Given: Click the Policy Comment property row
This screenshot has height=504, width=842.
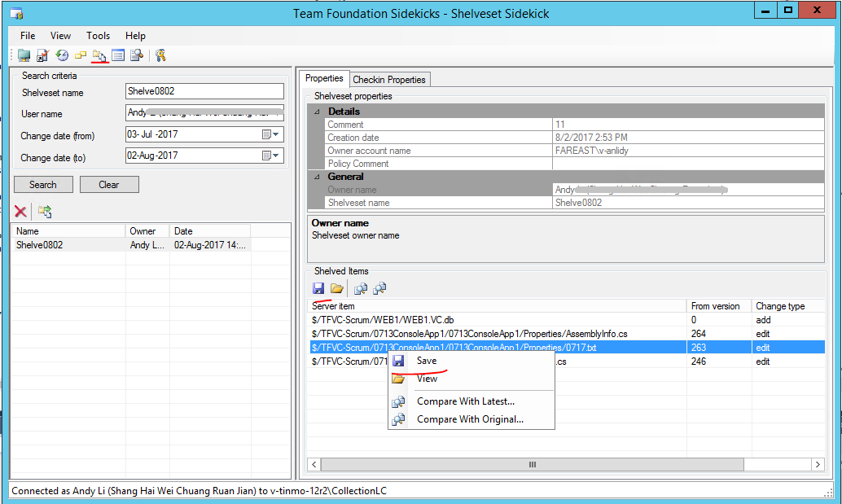Looking at the screenshot, I should tap(575, 164).
